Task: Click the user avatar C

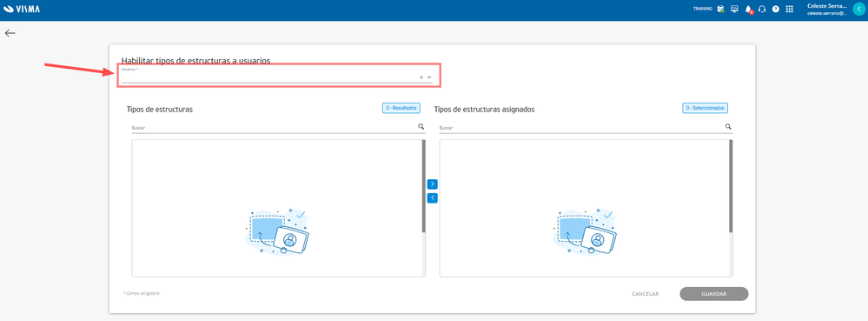Action: click(x=858, y=9)
